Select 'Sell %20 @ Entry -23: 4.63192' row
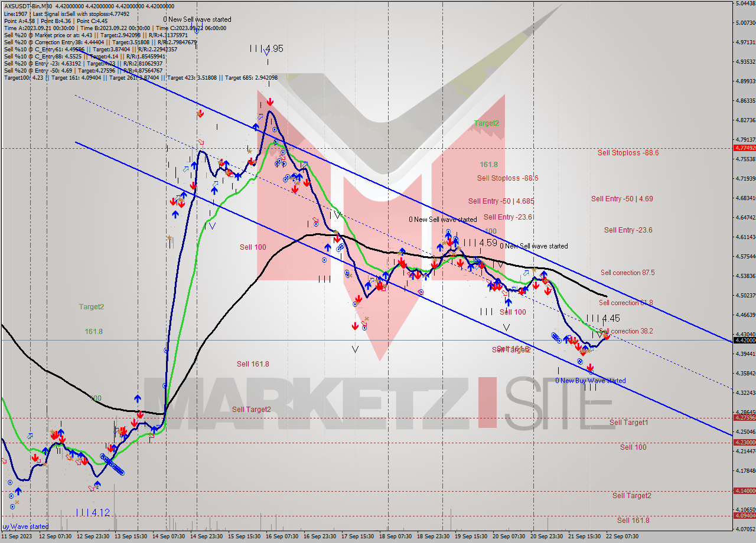The image size is (756, 543). tap(83, 63)
